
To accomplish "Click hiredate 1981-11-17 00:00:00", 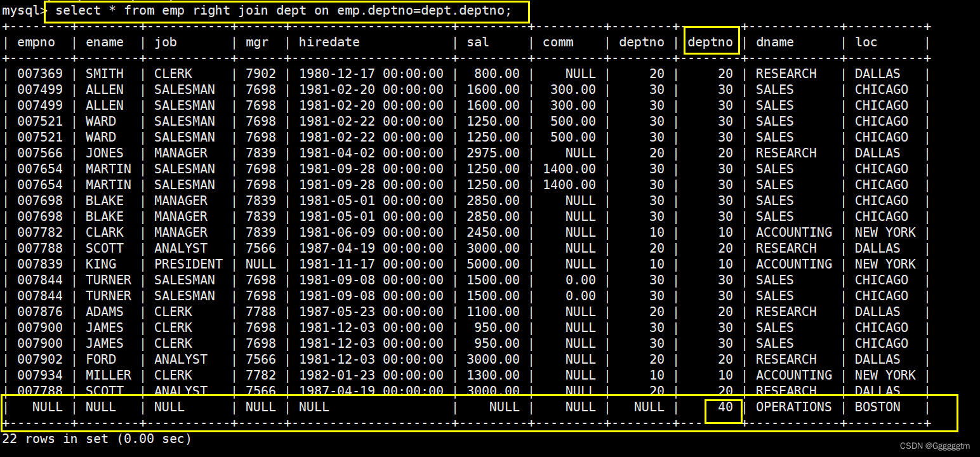I will 371,264.
